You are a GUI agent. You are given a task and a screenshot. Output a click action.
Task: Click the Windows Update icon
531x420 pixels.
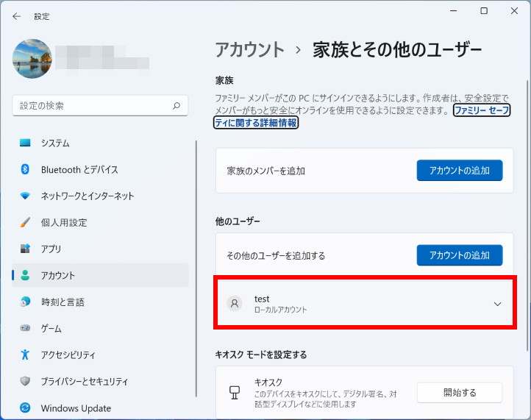tap(25, 407)
